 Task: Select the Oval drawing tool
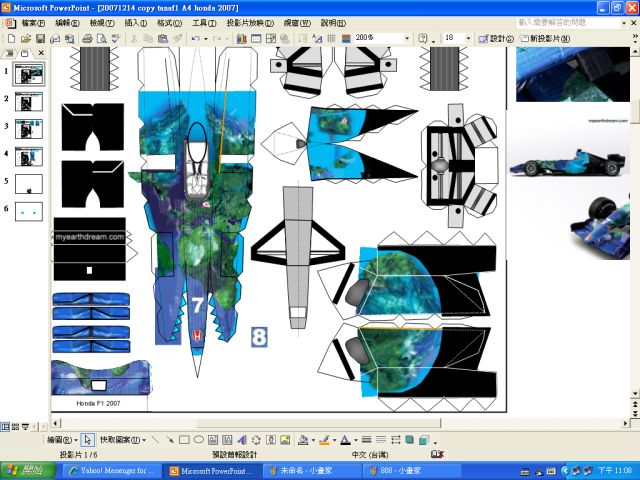point(199,440)
